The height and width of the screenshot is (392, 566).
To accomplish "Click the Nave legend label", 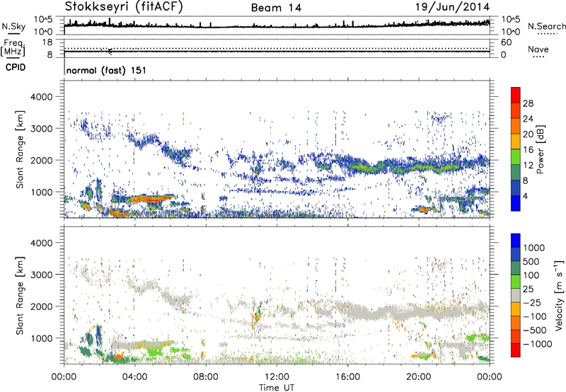I will click(538, 49).
